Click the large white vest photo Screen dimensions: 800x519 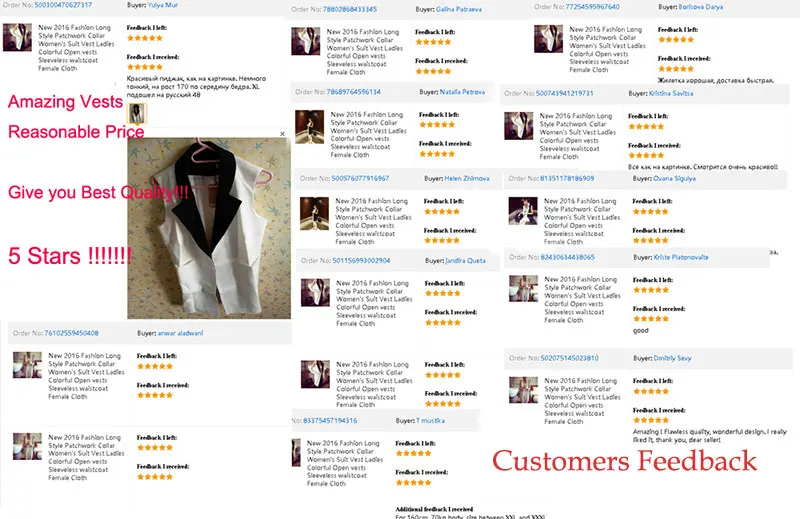pos(209,228)
